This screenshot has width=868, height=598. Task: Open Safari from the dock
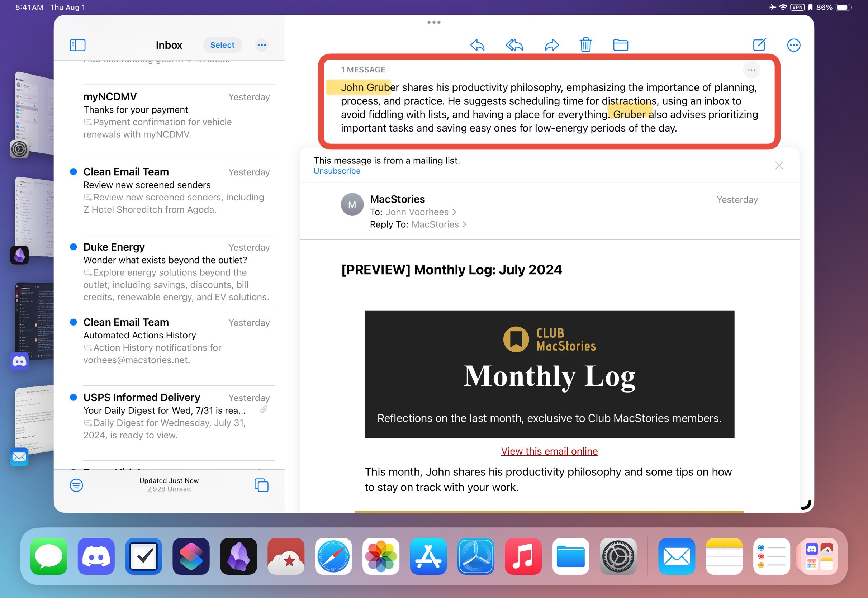[333, 556]
